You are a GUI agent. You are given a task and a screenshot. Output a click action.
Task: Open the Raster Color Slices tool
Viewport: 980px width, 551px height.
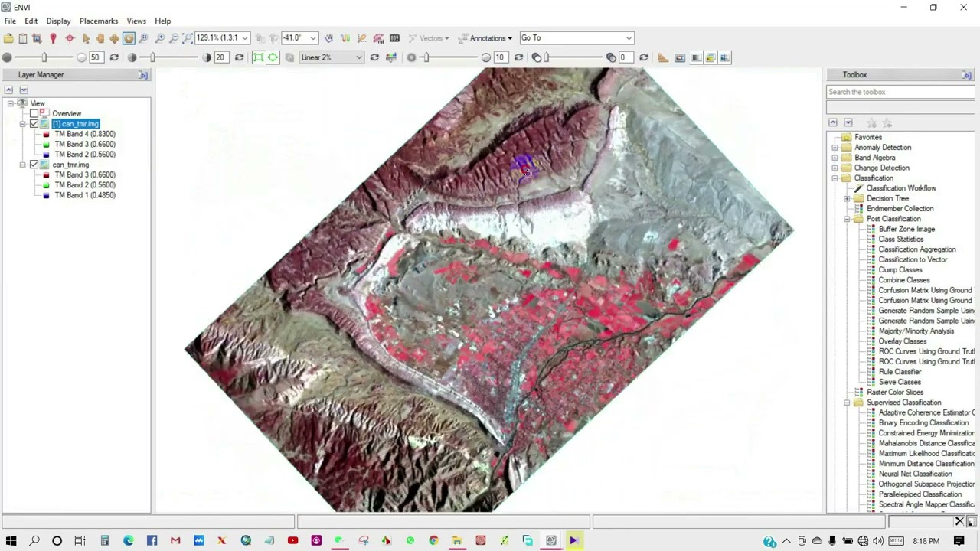click(895, 393)
